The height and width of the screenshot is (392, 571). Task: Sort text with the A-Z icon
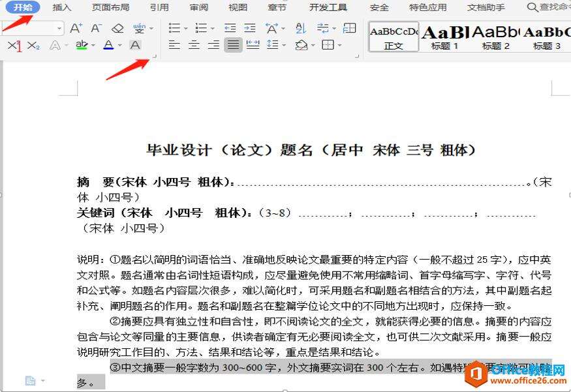301,28
